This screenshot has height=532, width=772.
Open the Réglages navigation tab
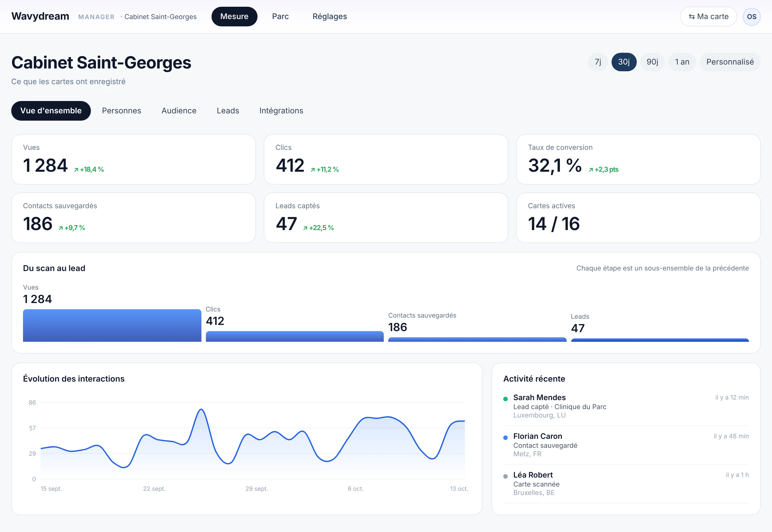pyautogui.click(x=330, y=17)
